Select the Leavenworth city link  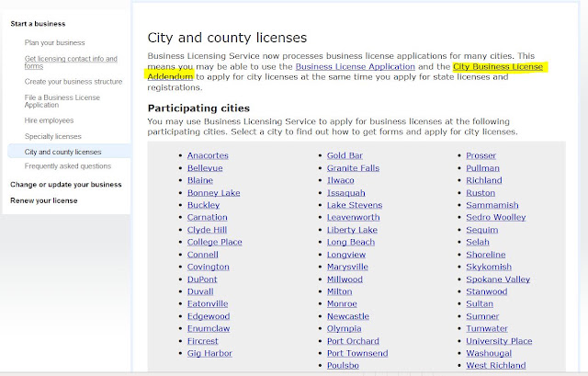pos(353,218)
